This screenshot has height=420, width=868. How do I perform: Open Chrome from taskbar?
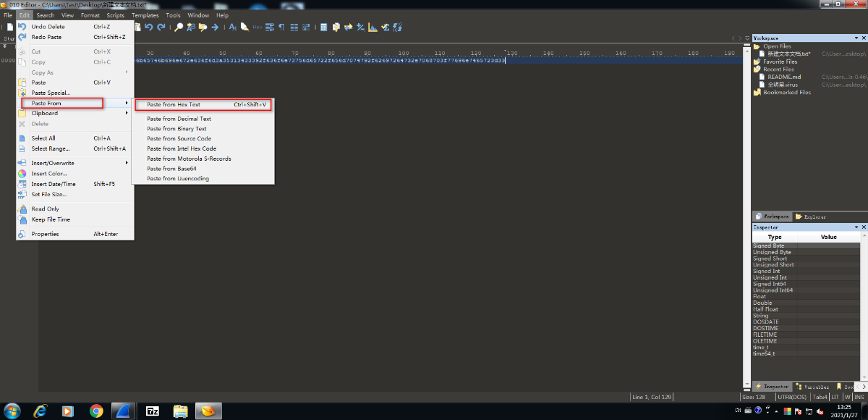[96, 411]
